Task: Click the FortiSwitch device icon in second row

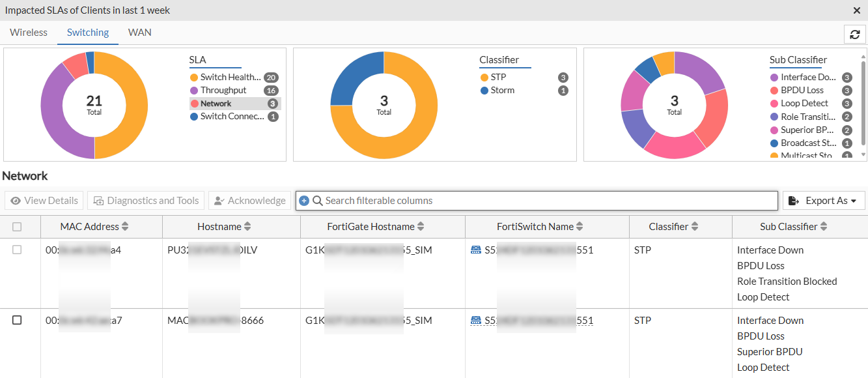Action: tap(476, 320)
